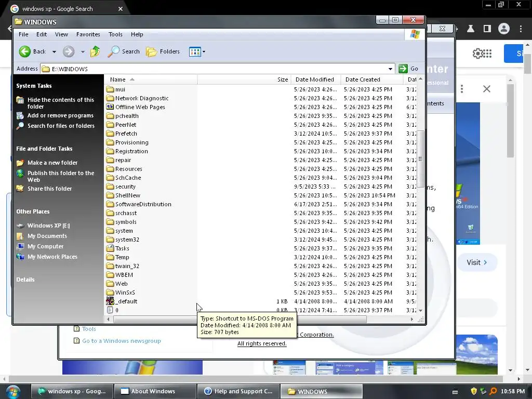The height and width of the screenshot is (399, 532).
Task: Click Hide the contents of this folder
Action: (61, 103)
